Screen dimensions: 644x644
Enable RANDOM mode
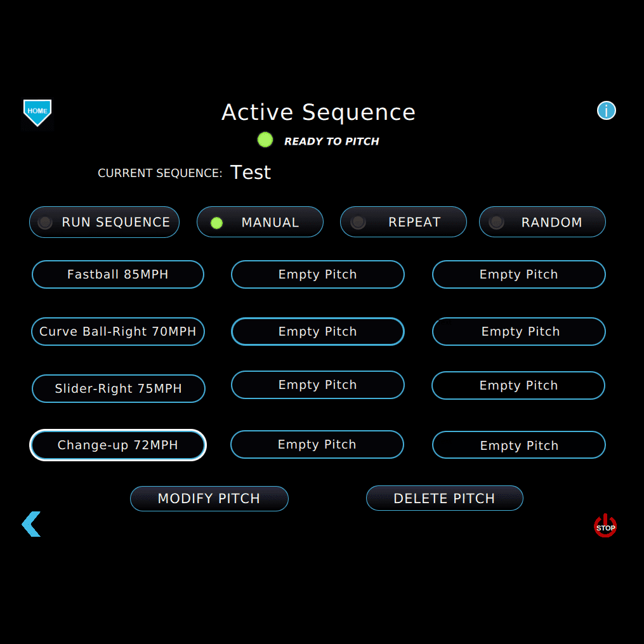pos(542,222)
